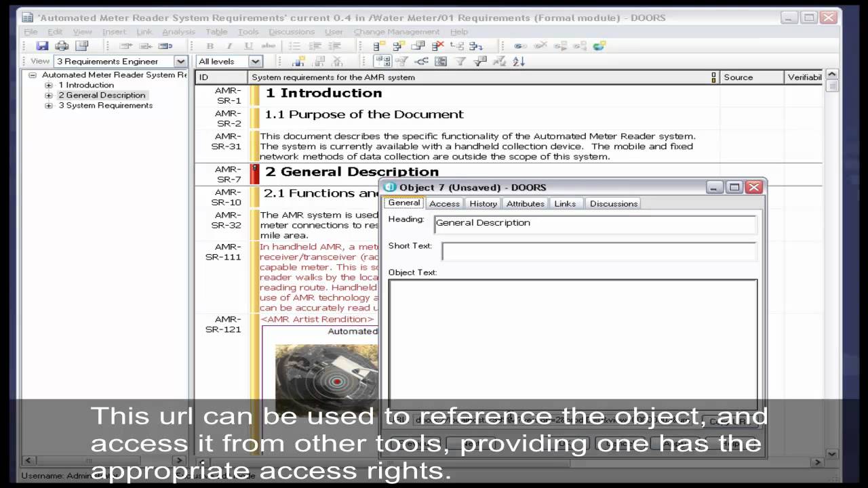Click the 1.1 Purpose of the Document heading

pyautogui.click(x=364, y=115)
